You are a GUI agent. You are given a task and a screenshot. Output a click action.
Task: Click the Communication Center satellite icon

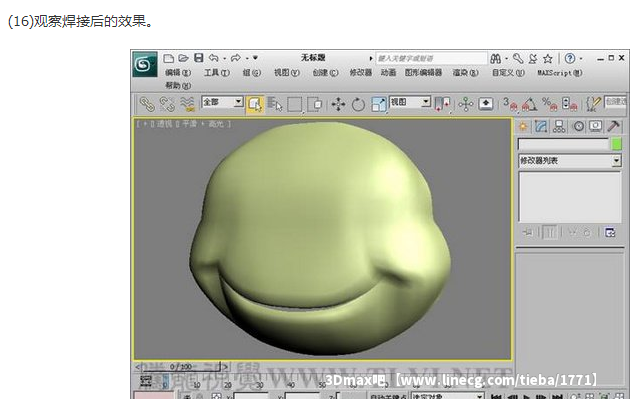pyautogui.click(x=533, y=59)
